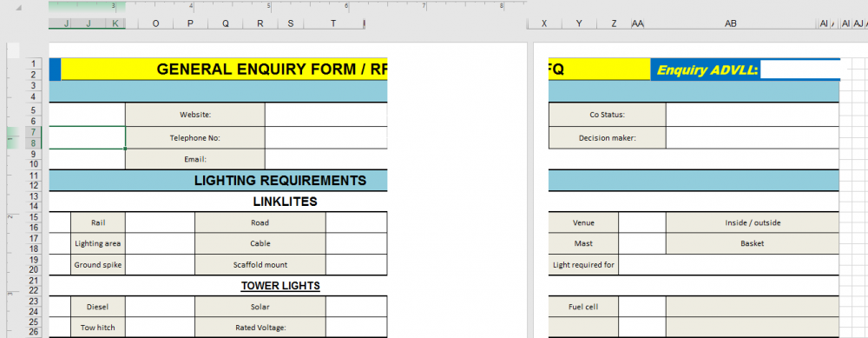
Task: Click the empty cell beside Co Status
Action: click(753, 115)
